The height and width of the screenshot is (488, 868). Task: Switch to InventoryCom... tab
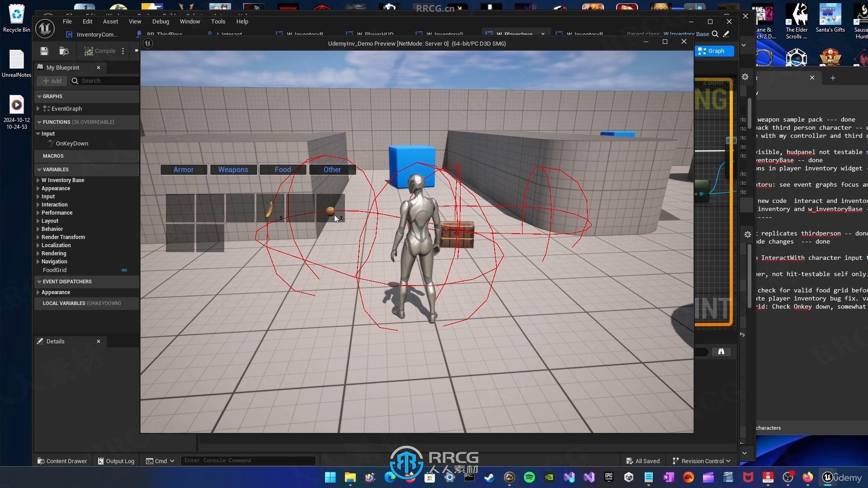[92, 34]
